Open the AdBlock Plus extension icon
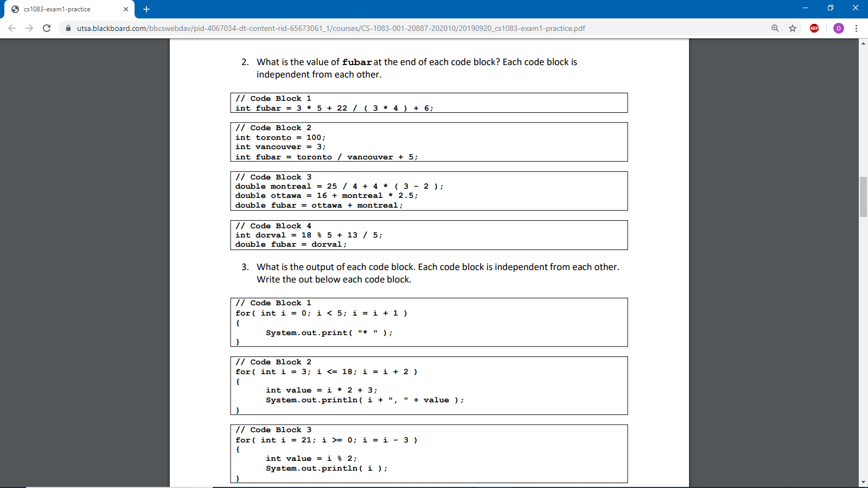The width and height of the screenshot is (868, 488). tap(814, 28)
